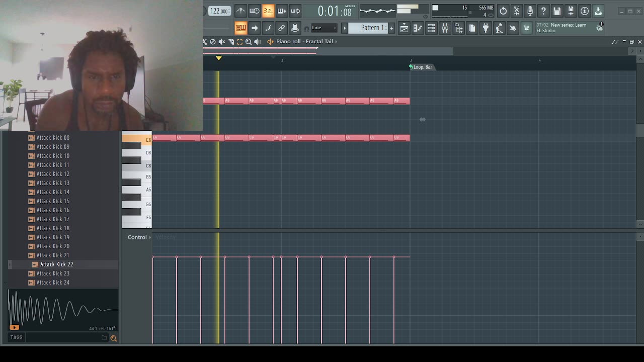Toggle the main snap magnet icon
The width and height of the screenshot is (644, 362).
coord(306,29)
